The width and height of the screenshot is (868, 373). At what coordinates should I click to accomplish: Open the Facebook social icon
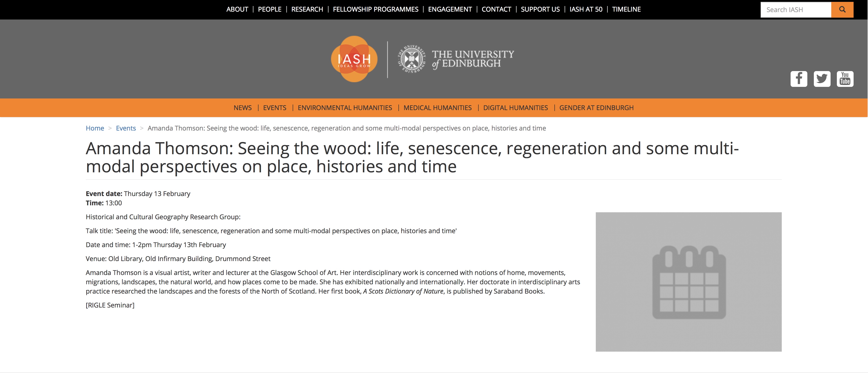(x=798, y=79)
